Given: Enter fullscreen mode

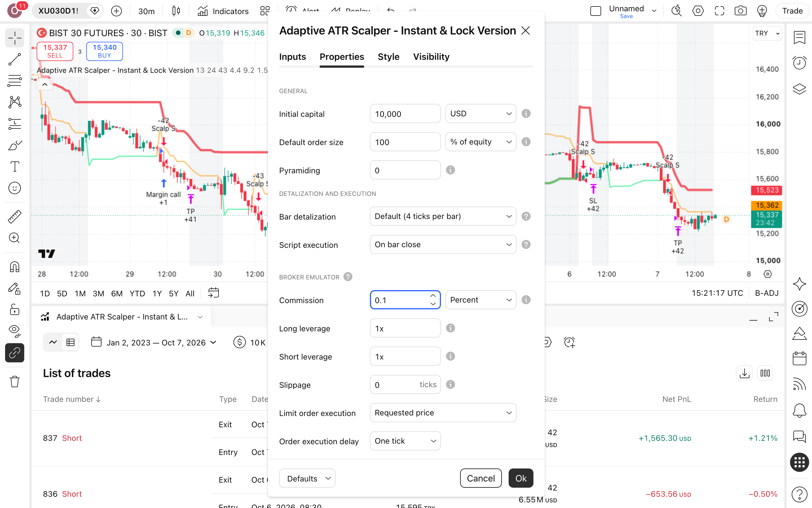Looking at the screenshot, I should 720,11.
